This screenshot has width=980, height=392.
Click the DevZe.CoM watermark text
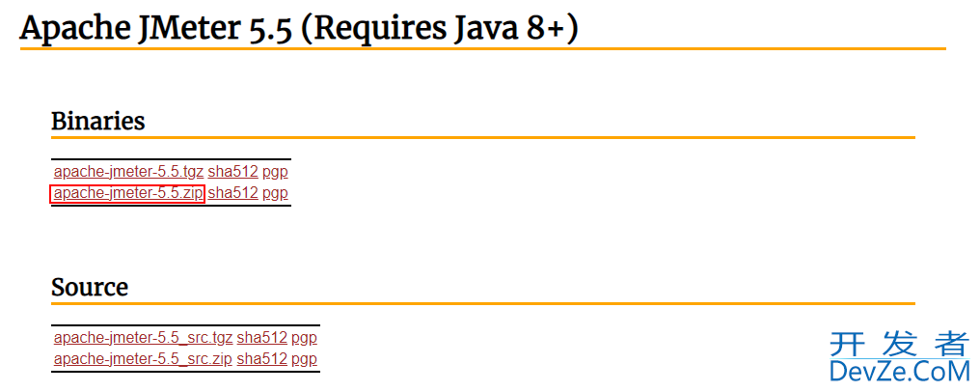900,372
